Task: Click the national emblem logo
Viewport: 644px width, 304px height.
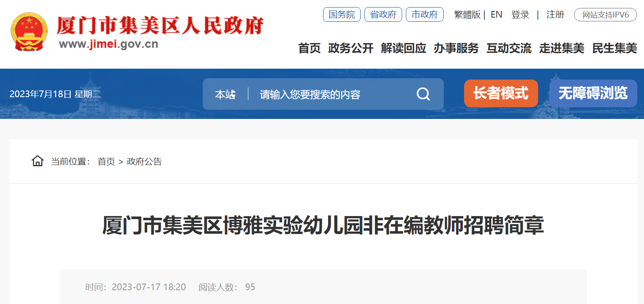Action: click(29, 32)
